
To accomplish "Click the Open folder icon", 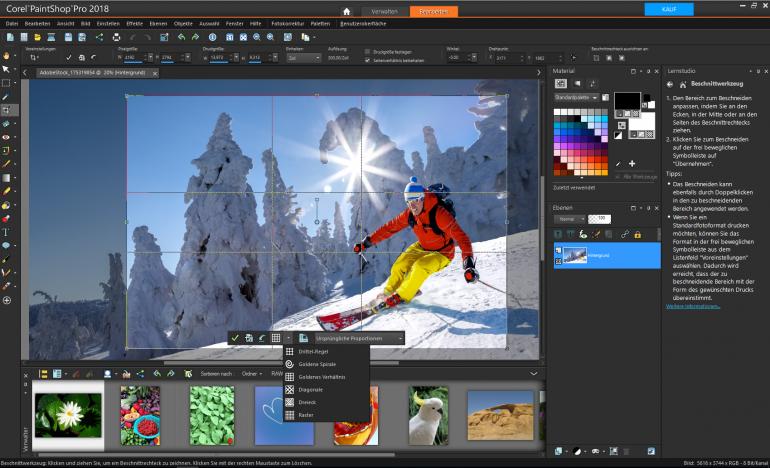I will (37, 37).
